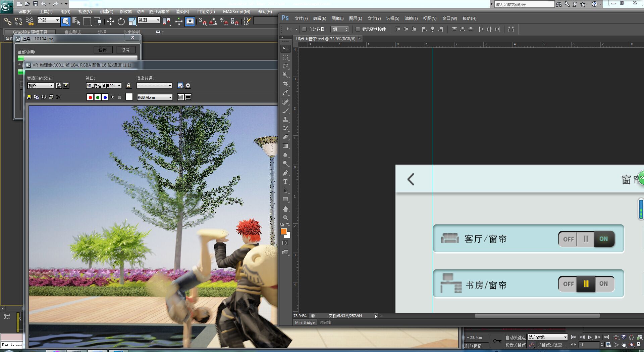Select the Move tool in Photoshop toolbox
Screen dimensions: 644x352
pyautogui.click(x=285, y=49)
